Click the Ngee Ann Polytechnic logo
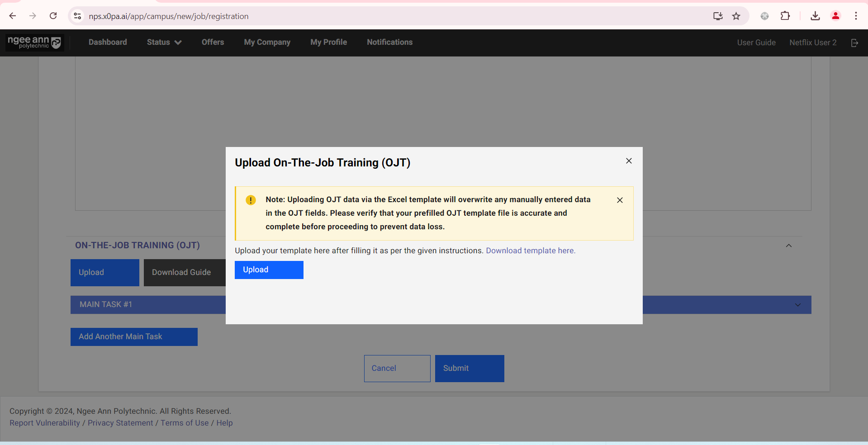Screen dimensions: 868x445 click(x=35, y=43)
